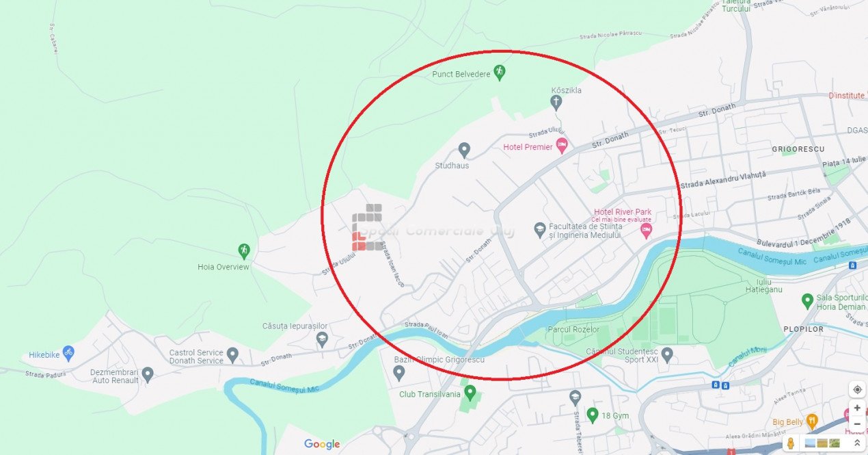Zoom in with the plus button
The height and width of the screenshot is (455, 868).
(856, 408)
